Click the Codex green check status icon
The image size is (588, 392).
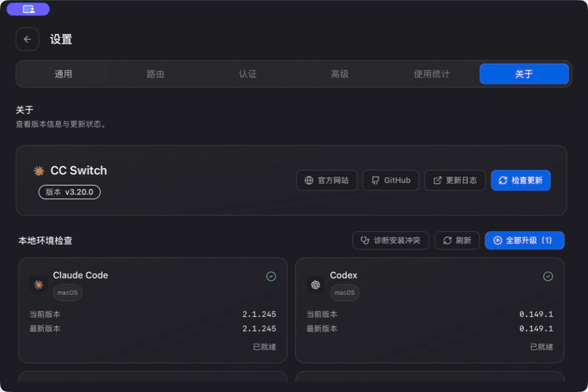[x=548, y=276]
